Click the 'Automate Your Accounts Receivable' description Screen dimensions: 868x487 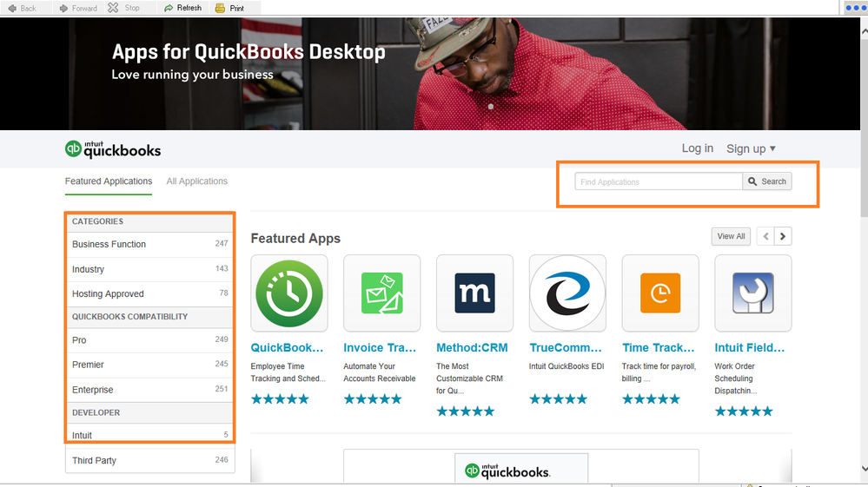click(380, 372)
